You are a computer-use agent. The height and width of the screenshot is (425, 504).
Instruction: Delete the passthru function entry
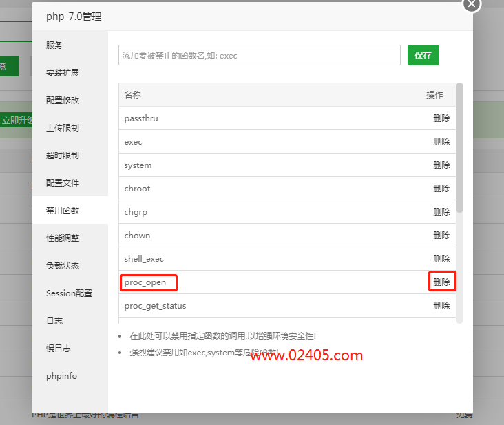click(441, 118)
